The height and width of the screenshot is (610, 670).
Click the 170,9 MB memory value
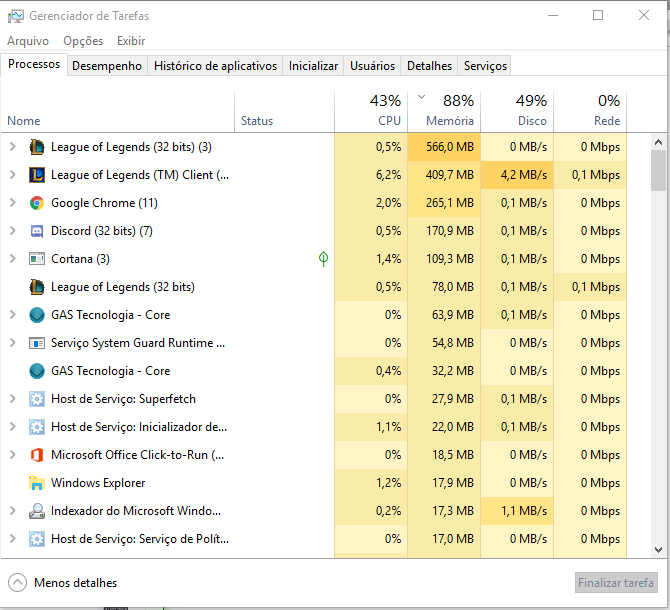pos(450,231)
